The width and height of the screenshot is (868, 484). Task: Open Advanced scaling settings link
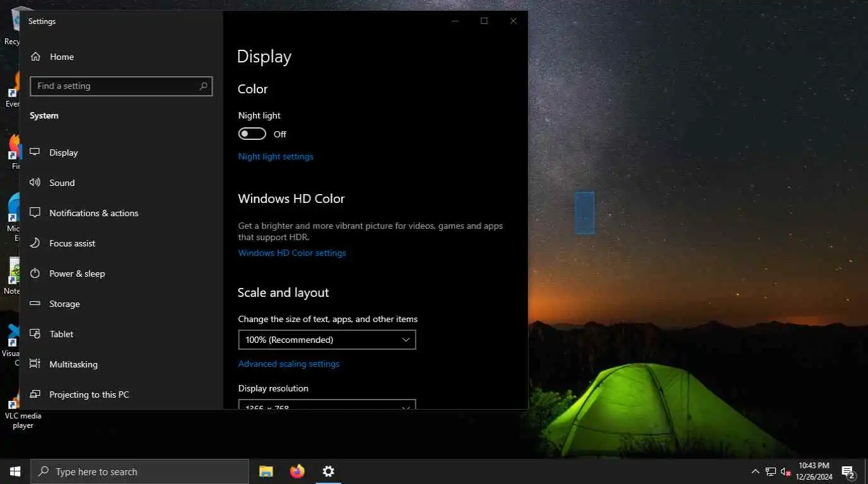click(x=289, y=364)
